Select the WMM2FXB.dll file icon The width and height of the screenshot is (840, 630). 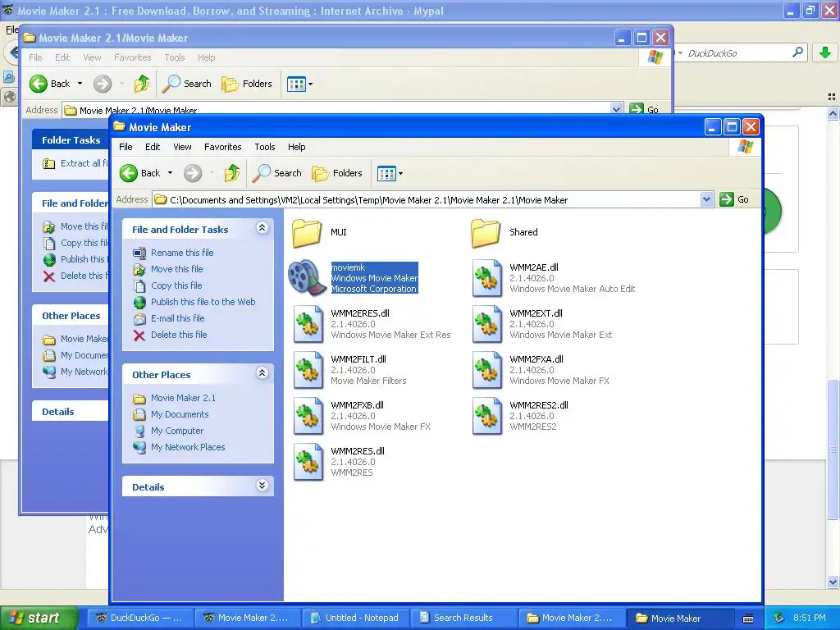point(308,416)
